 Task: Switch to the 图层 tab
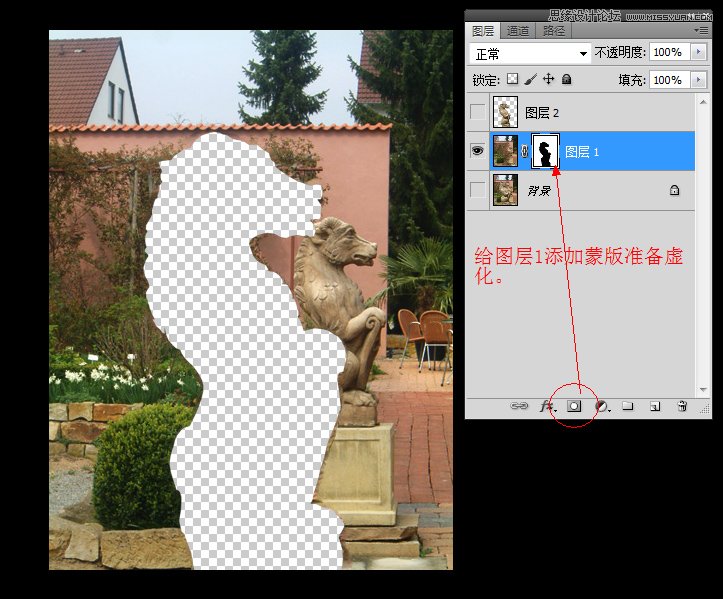(x=483, y=31)
